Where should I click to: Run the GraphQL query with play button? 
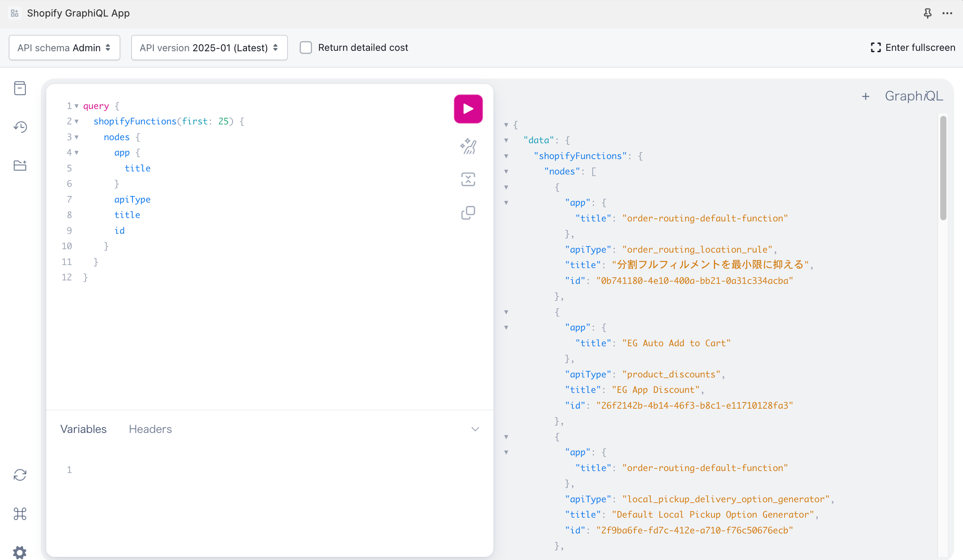[468, 109]
